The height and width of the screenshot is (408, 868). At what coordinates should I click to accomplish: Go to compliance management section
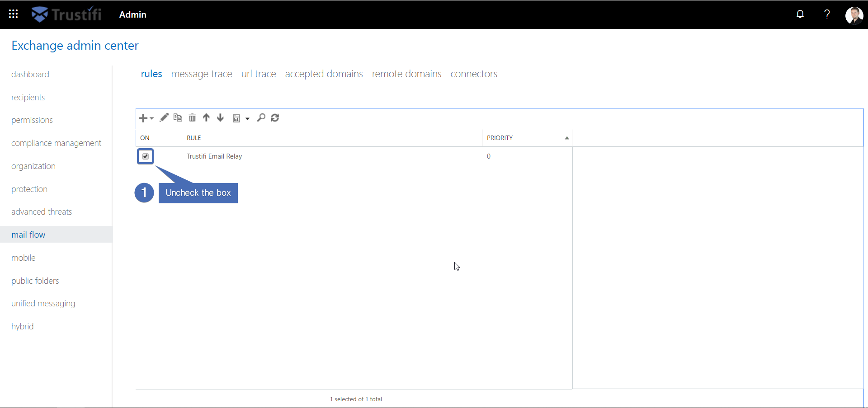[x=56, y=143]
